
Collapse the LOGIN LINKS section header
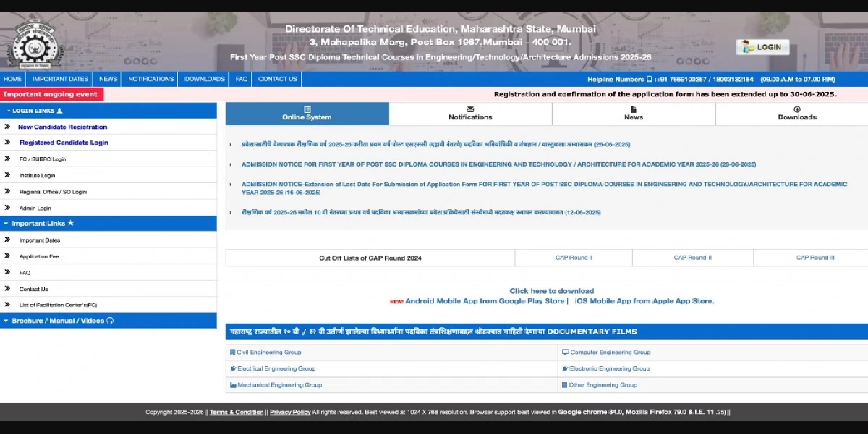click(x=109, y=111)
